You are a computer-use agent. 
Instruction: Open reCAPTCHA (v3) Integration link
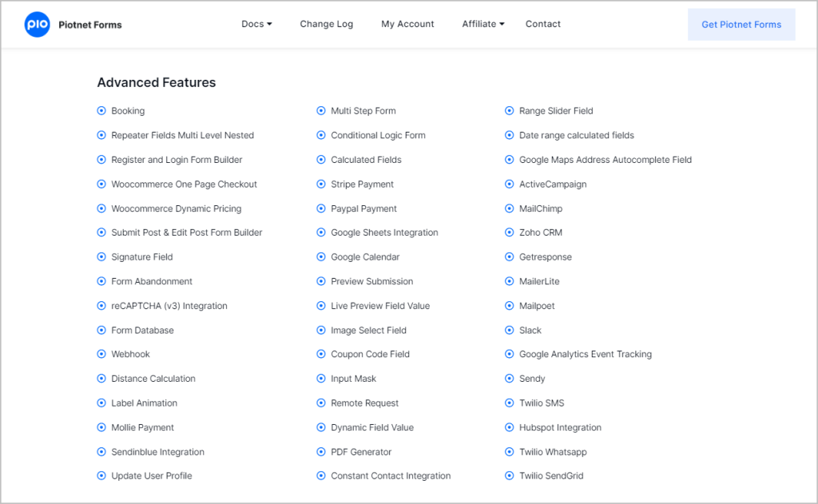169,306
